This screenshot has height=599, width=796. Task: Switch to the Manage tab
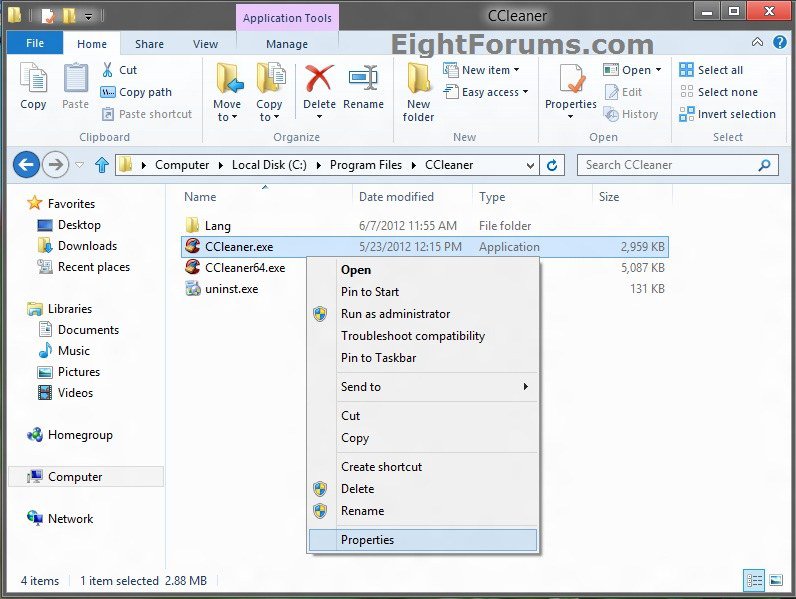coord(287,44)
